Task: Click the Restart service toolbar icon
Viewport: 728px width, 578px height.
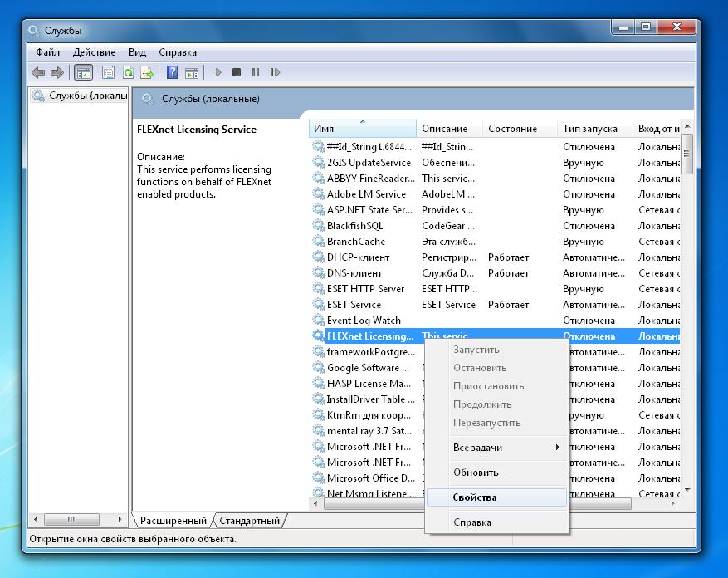Action: pos(275,72)
